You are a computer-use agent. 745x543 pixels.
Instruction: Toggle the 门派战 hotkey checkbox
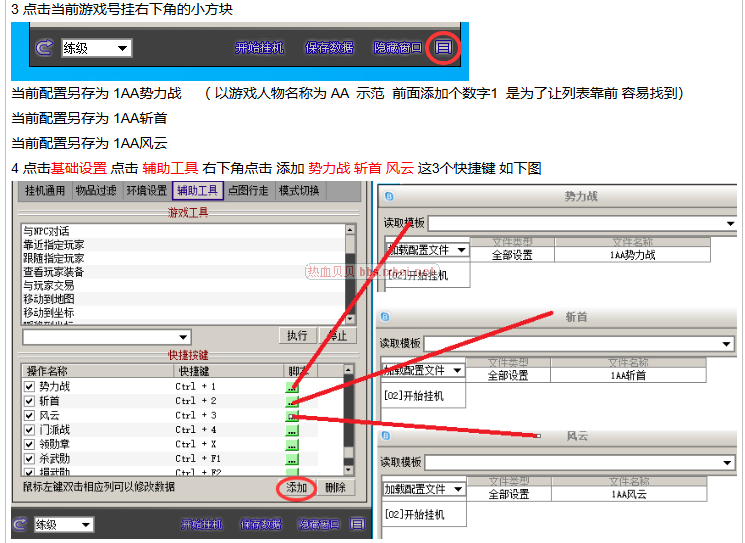coord(29,430)
